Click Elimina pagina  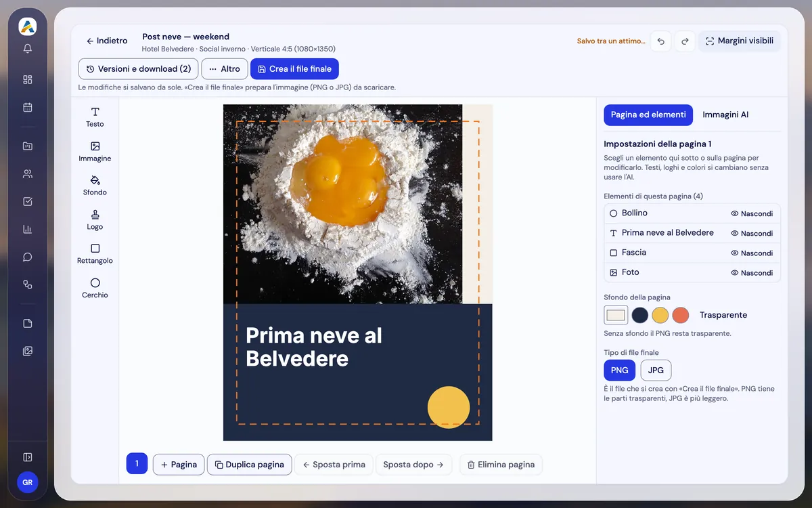coord(501,465)
